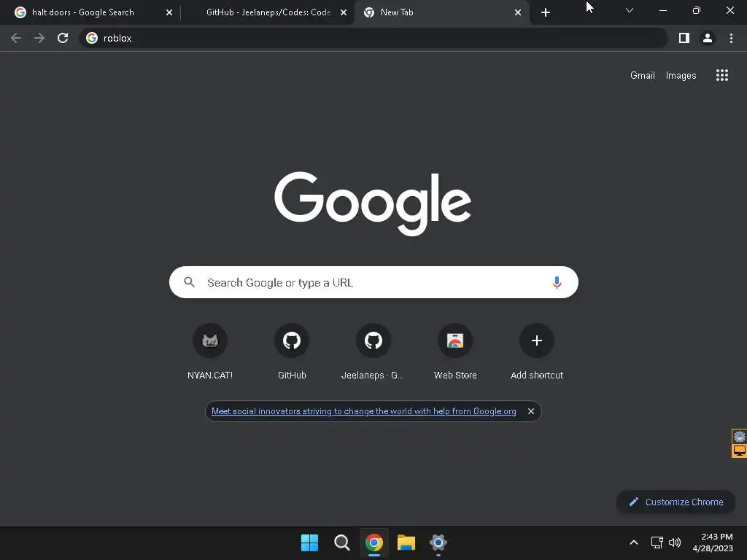This screenshot has height=560, width=747.
Task: Click Add shortcut plus button
Action: point(537,341)
